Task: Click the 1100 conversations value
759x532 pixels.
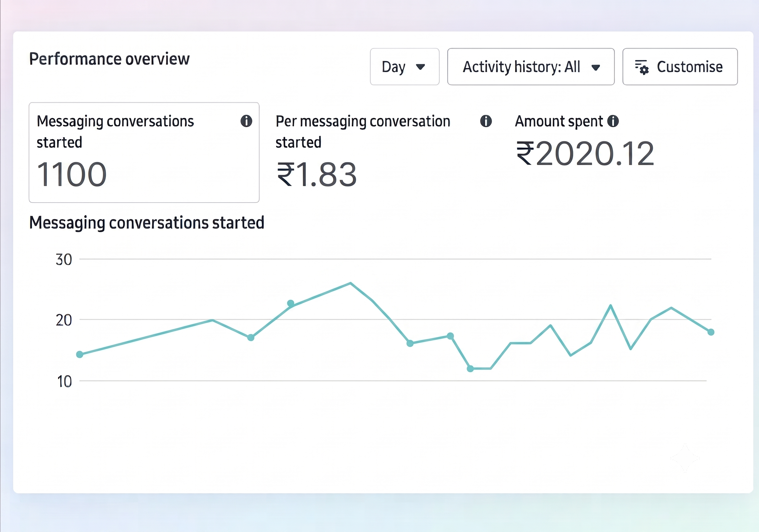Action: [x=72, y=174]
